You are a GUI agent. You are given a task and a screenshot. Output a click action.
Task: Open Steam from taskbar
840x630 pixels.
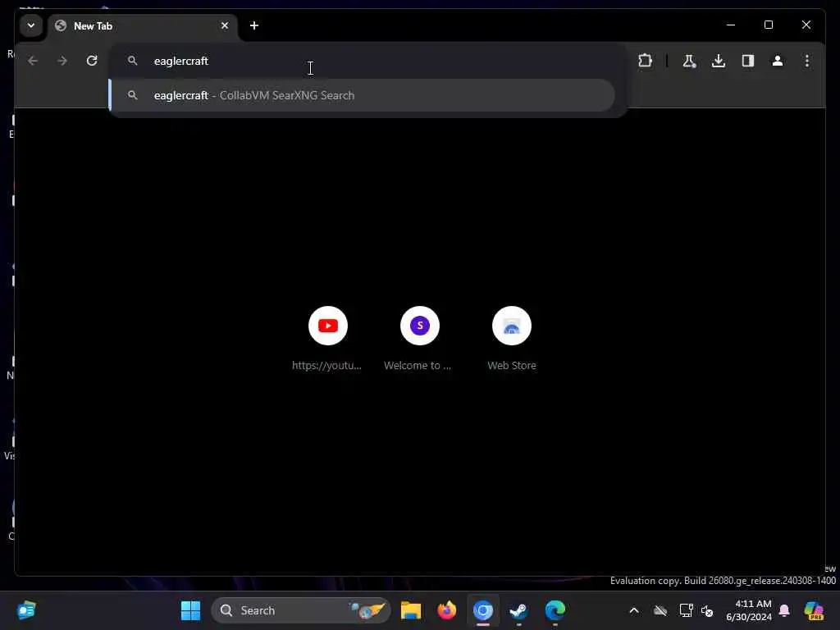(x=518, y=610)
